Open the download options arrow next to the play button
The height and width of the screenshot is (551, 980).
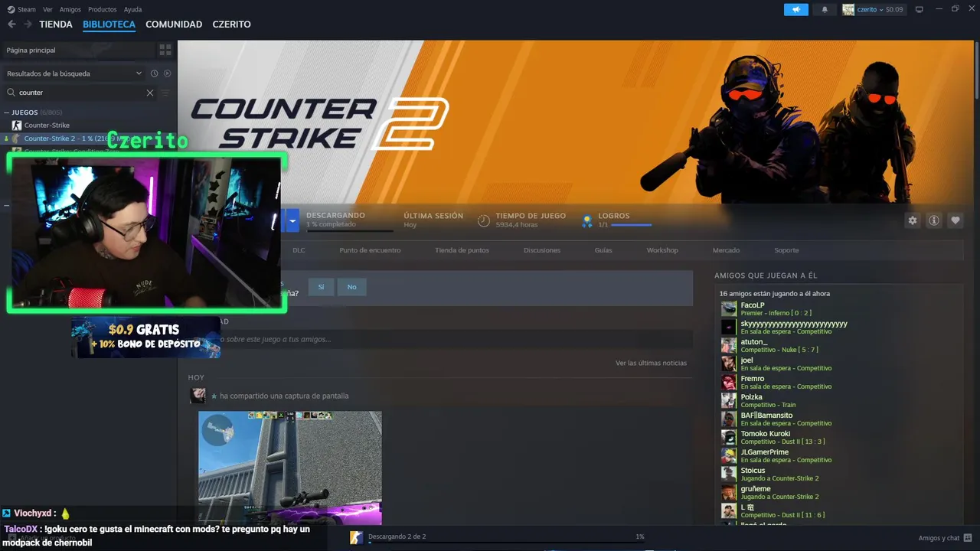click(x=292, y=220)
